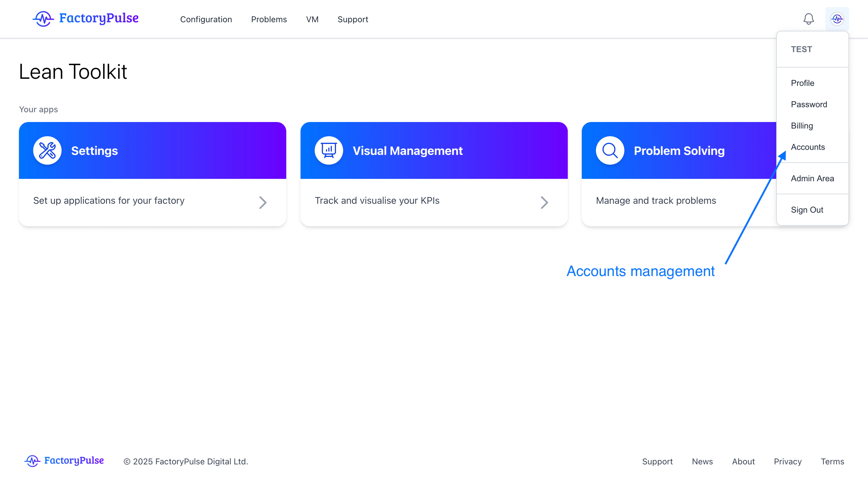This screenshot has height=478, width=868.
Task: Open Billing from the dropdown menu
Action: pyautogui.click(x=802, y=126)
